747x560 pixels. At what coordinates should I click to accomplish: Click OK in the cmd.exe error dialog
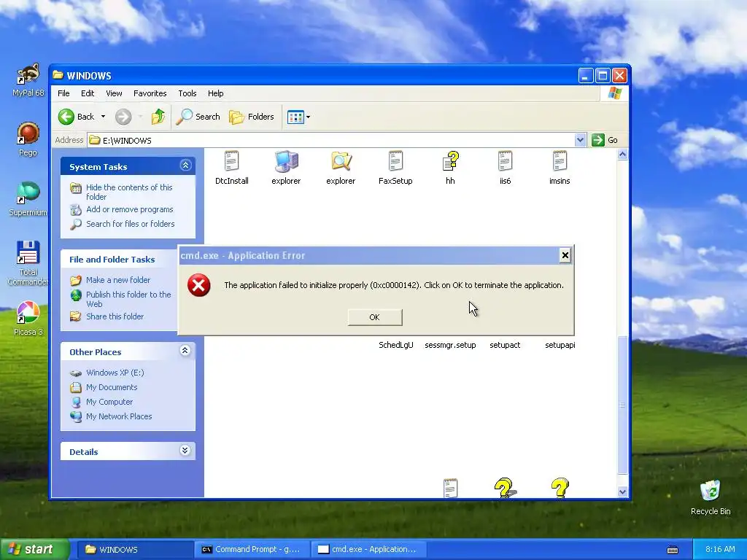(375, 317)
